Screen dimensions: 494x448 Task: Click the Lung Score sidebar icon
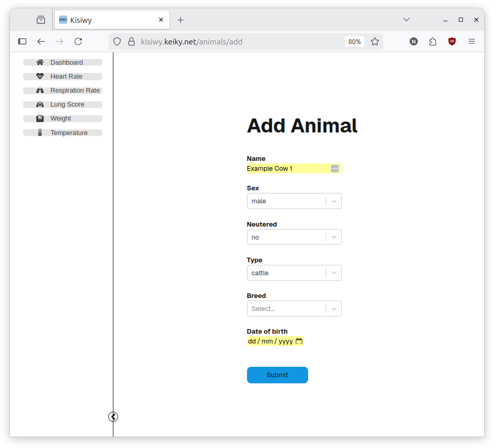(39, 104)
